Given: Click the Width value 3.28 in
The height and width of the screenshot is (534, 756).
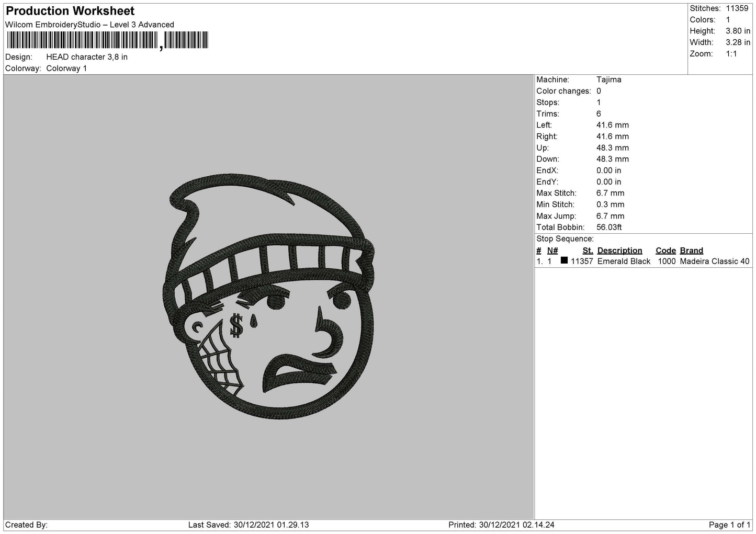Looking at the screenshot, I should point(738,42).
